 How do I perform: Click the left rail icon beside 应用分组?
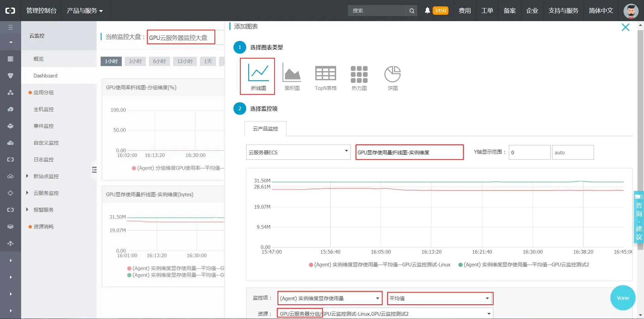pos(10,92)
